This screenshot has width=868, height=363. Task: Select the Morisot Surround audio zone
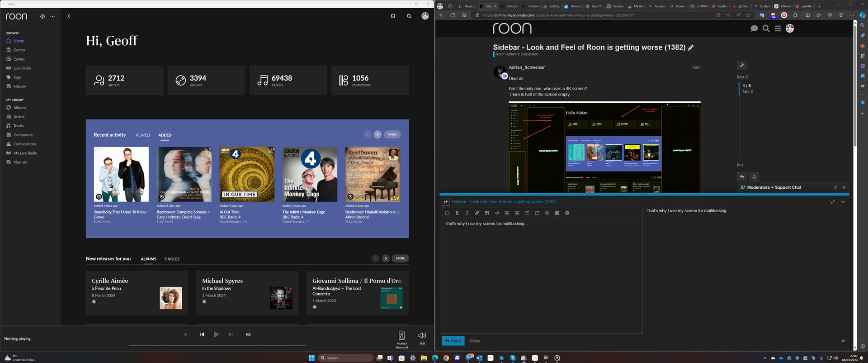pos(401,339)
